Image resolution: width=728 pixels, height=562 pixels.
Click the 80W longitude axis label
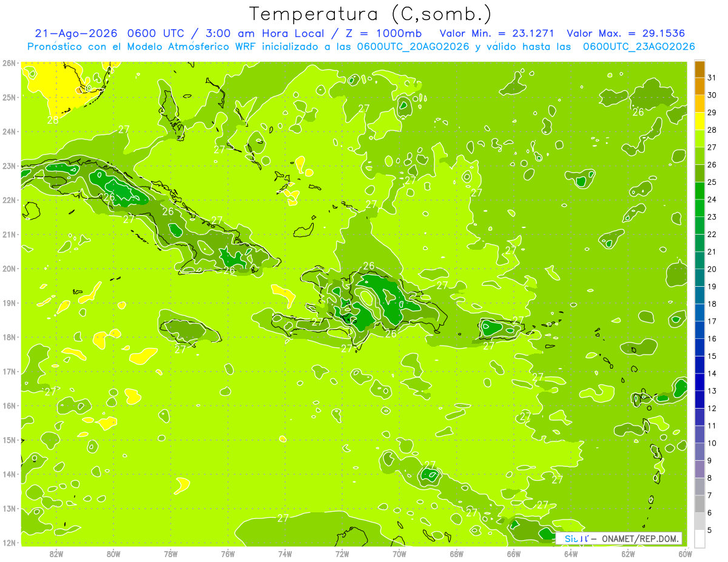pos(113,554)
